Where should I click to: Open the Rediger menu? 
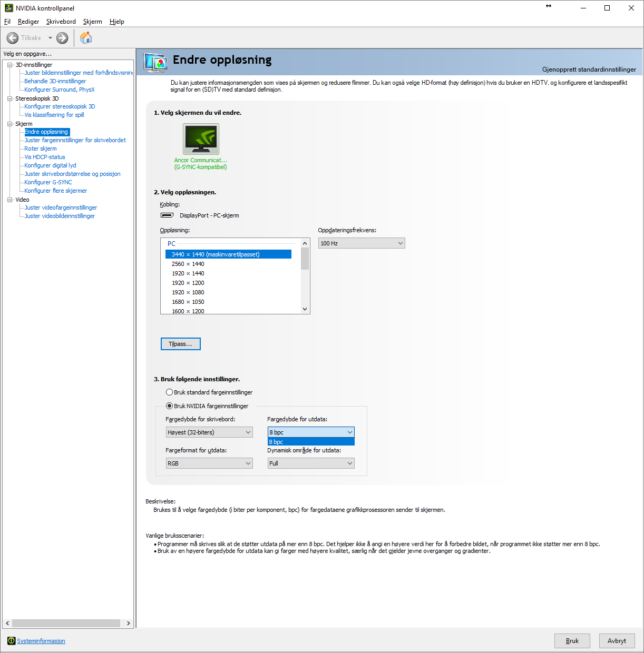click(x=28, y=22)
